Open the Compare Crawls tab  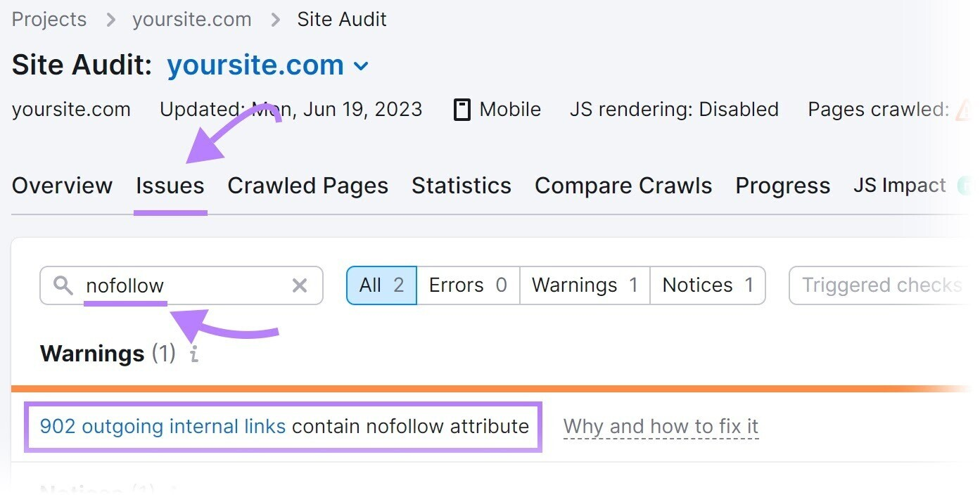[623, 185]
